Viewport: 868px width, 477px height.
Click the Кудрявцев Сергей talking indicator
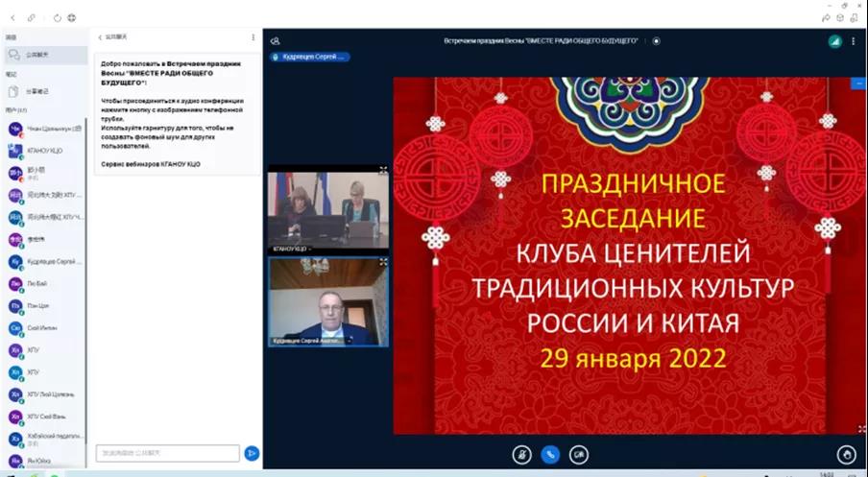(x=312, y=58)
